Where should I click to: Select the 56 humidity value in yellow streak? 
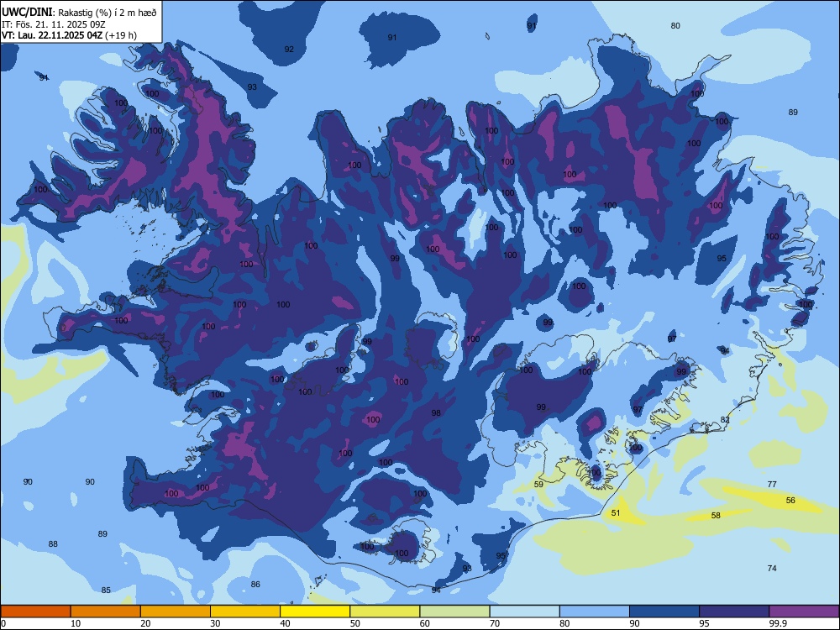(790, 501)
